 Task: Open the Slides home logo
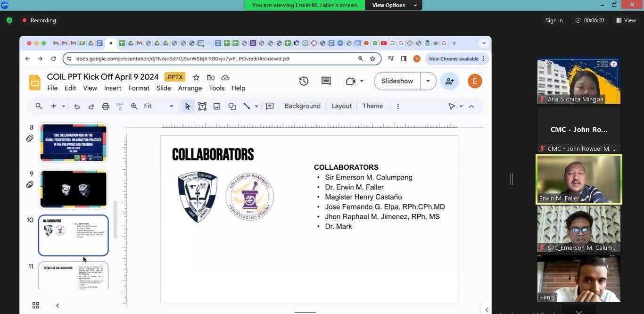[x=35, y=82]
